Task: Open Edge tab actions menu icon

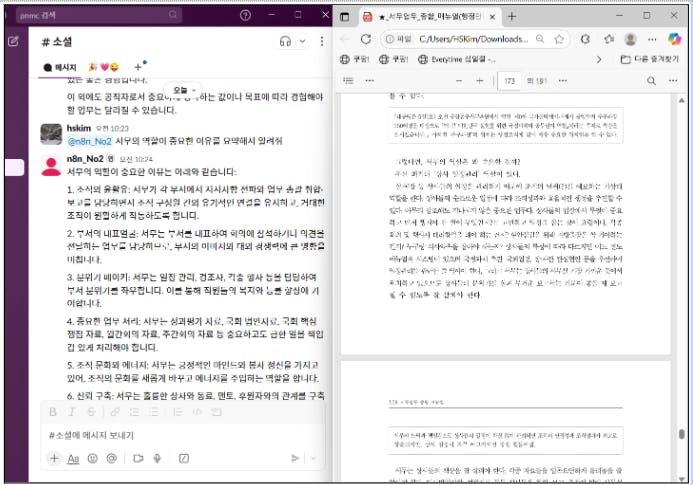Action: (344, 17)
